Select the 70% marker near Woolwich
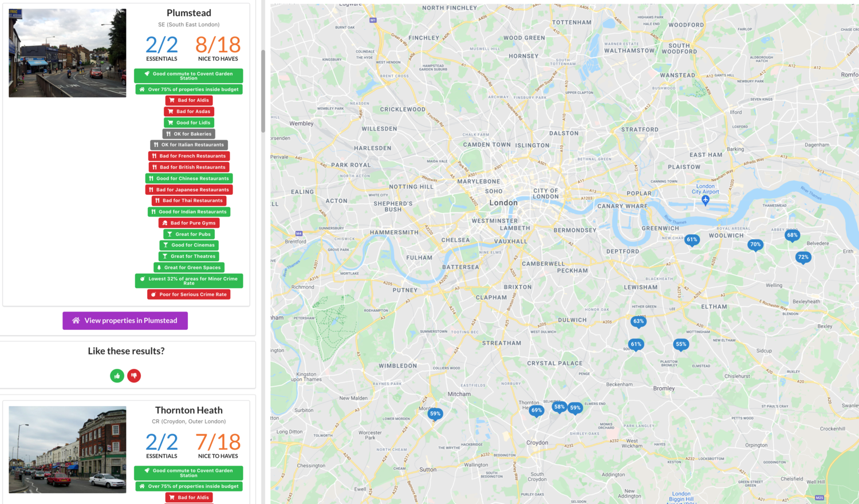Image resolution: width=859 pixels, height=504 pixels. (755, 245)
